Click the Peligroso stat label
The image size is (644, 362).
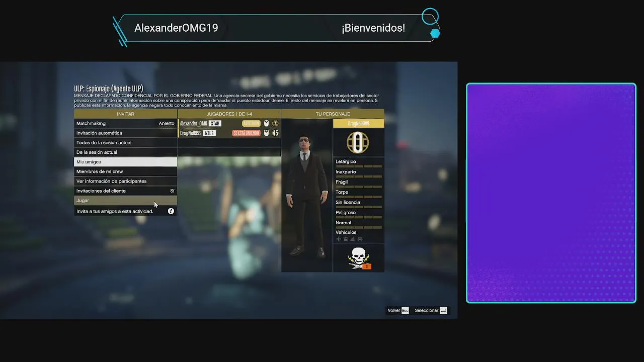pos(346,212)
